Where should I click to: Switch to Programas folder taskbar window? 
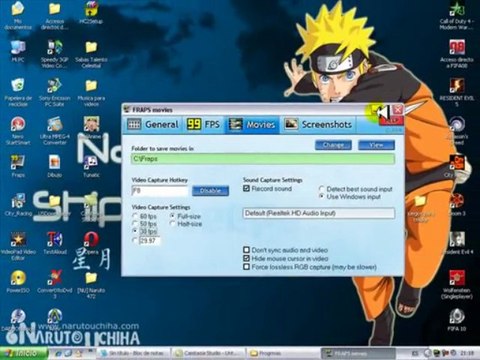pyautogui.click(x=283, y=353)
